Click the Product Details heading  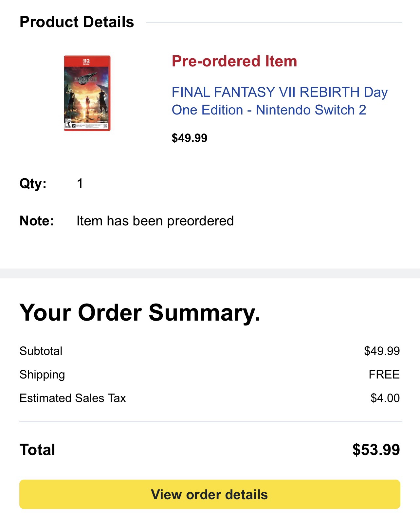77,22
